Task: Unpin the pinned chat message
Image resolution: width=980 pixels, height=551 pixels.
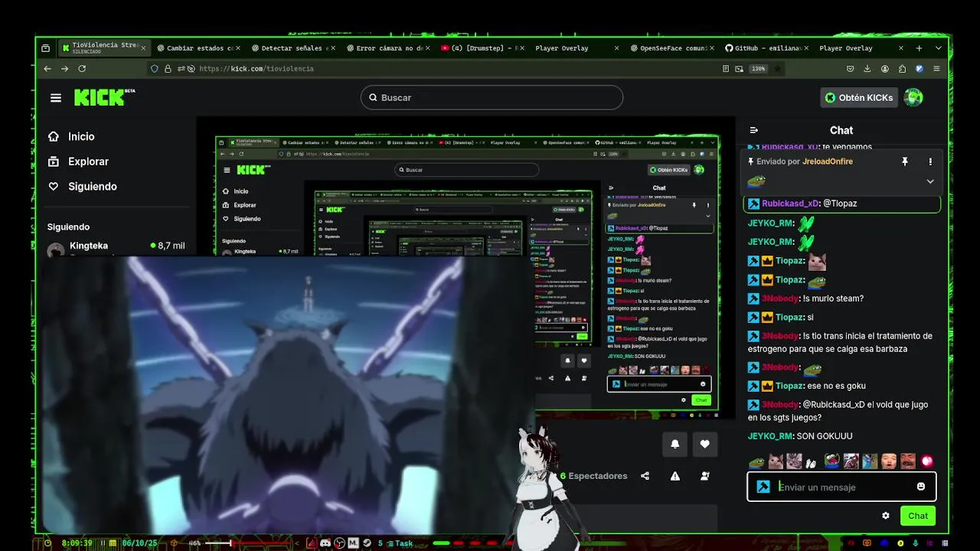Action: tap(904, 161)
